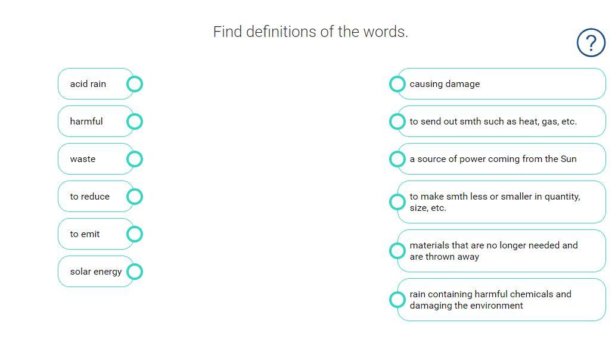Viewport: 615px width, 364px height.
Task: Select the 'harmful' word card
Action: 91,122
